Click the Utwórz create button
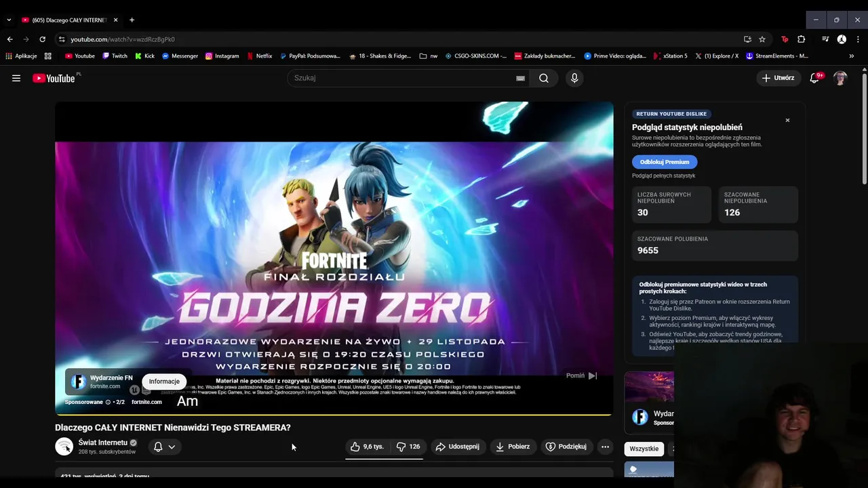Screen dimensions: 868x488 click(x=778, y=78)
